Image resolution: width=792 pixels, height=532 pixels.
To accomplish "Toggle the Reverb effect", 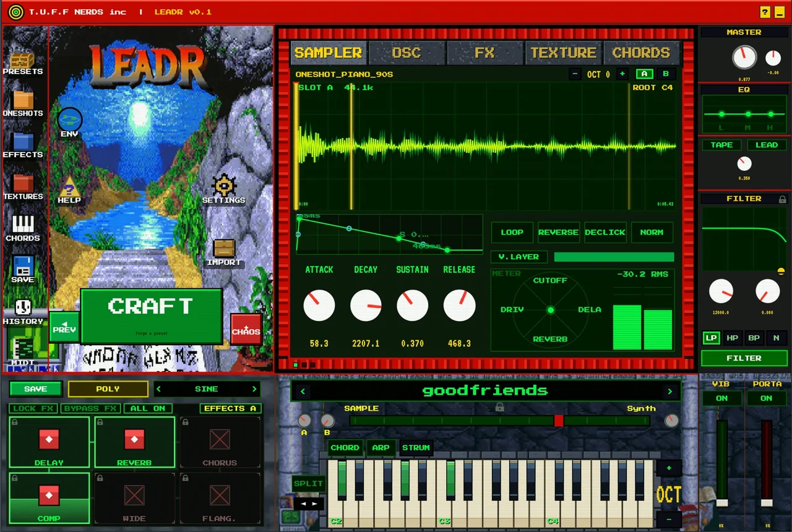I will coord(134,442).
